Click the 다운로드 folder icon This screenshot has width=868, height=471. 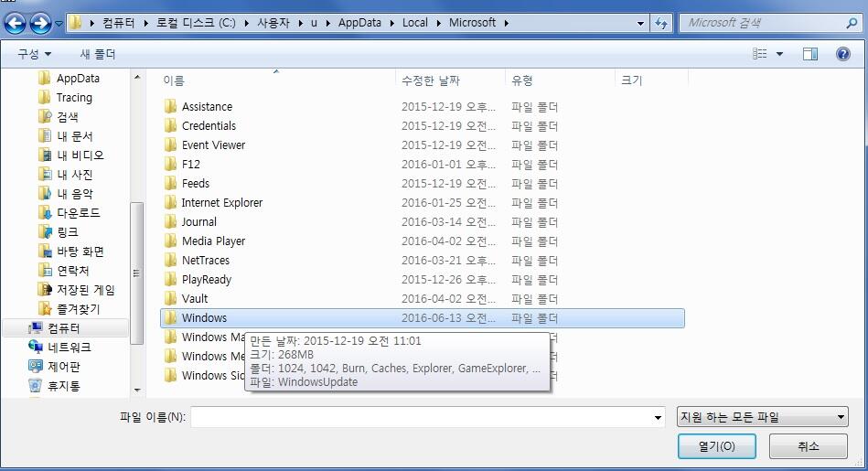tap(45, 212)
